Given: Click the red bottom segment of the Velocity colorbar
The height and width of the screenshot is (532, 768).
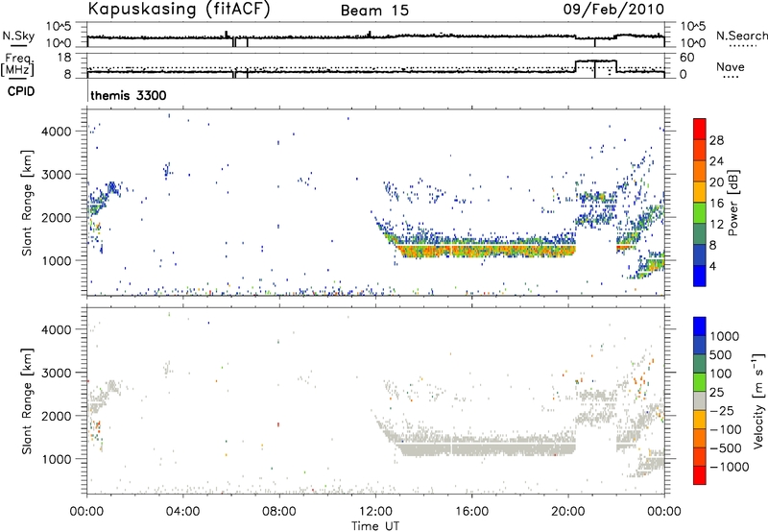Looking at the screenshot, I should coord(700,475).
